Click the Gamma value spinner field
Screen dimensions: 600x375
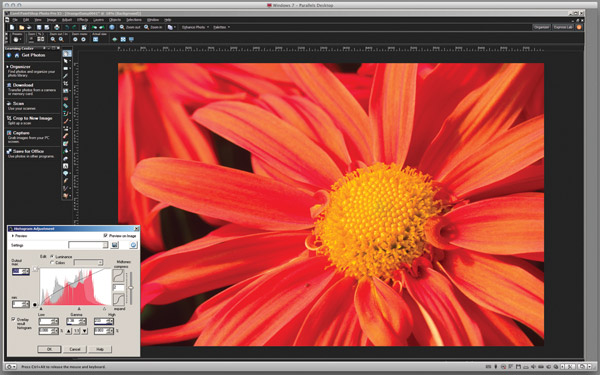(76, 321)
